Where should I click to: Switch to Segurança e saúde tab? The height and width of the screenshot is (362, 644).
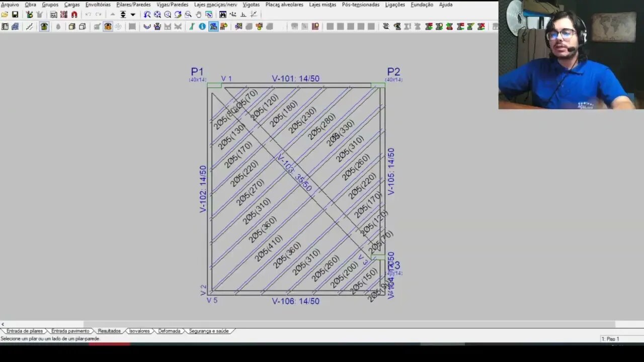(209, 331)
